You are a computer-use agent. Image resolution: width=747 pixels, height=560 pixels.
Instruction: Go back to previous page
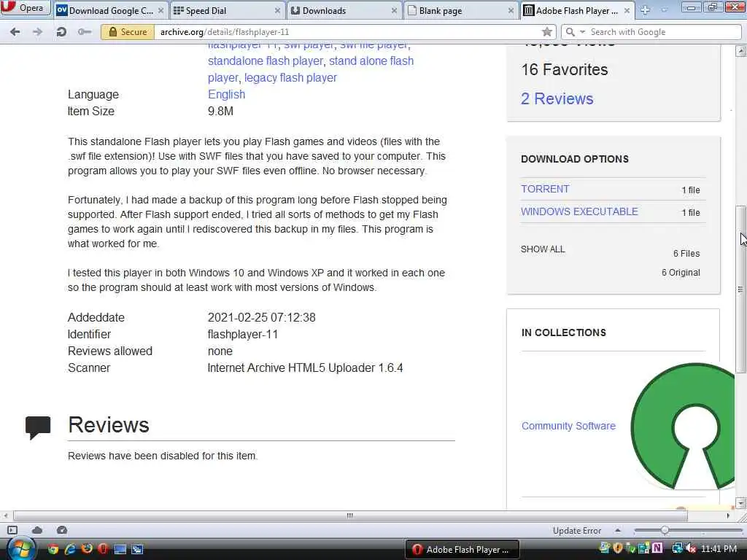pyautogui.click(x=15, y=32)
